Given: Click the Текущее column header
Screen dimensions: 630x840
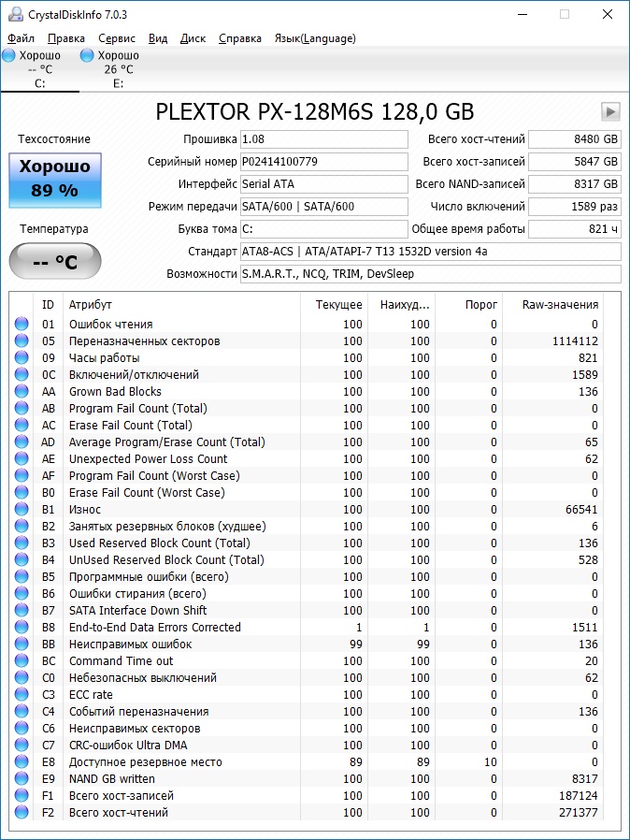Looking at the screenshot, I should coord(334,305).
